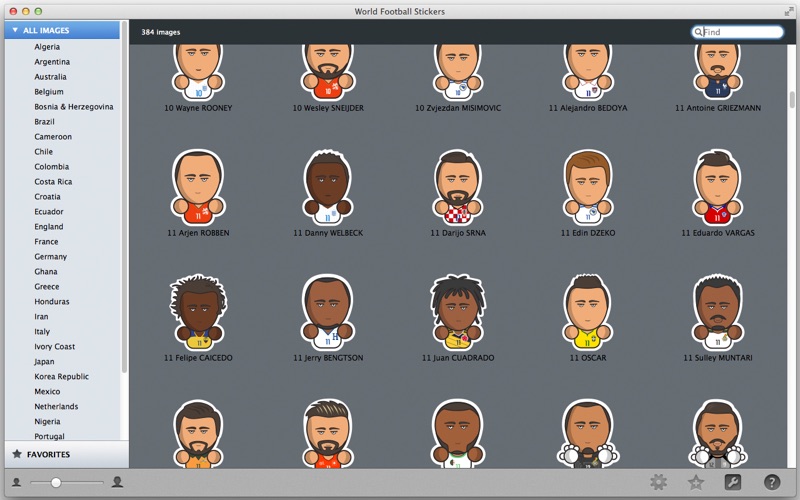Select the Zvjezdan MISIMOVIC sticker
The height and width of the screenshot is (500, 800).
pos(458,73)
